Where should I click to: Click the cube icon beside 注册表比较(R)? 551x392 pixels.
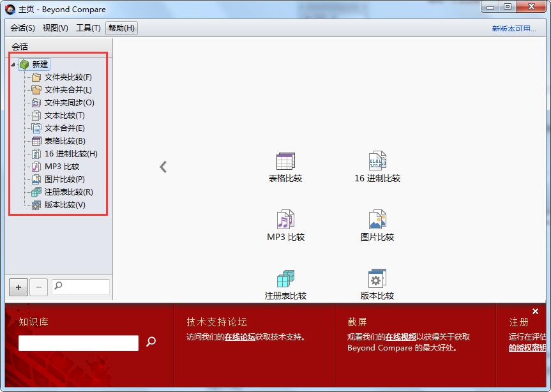(x=36, y=192)
